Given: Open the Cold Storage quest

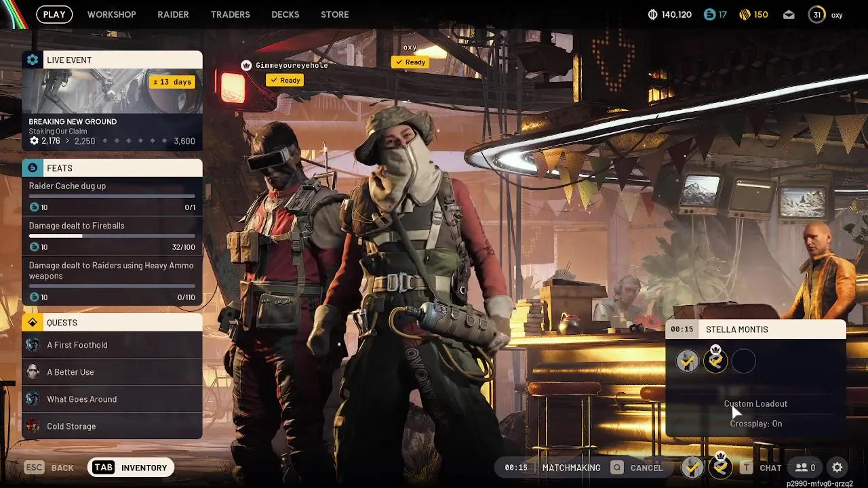Looking at the screenshot, I should tap(112, 426).
